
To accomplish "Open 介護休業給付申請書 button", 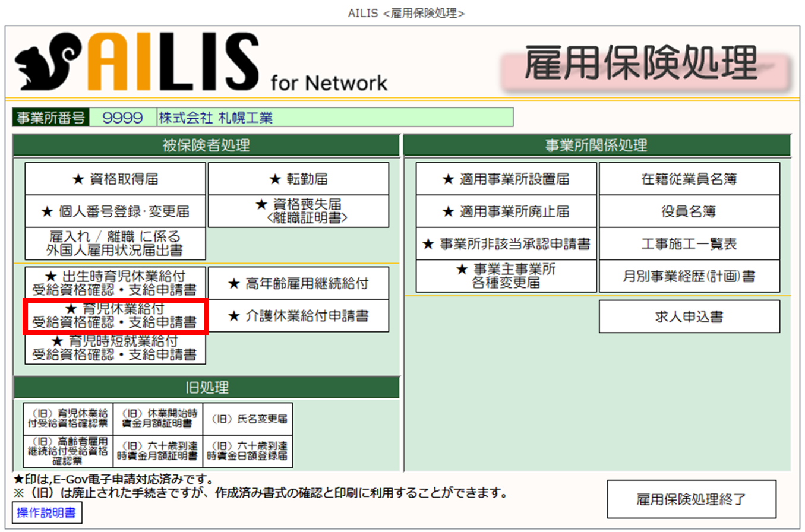I will 298,316.
